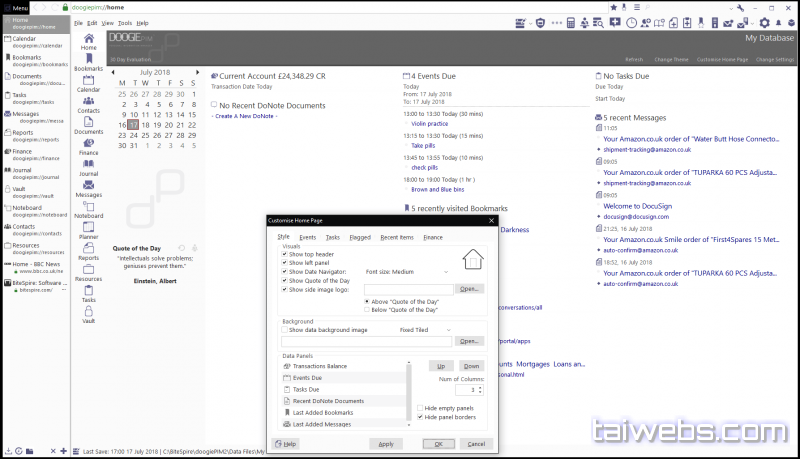Image resolution: width=800 pixels, height=459 pixels.
Task: Go to Finance in the icon panel
Action: (x=88, y=145)
